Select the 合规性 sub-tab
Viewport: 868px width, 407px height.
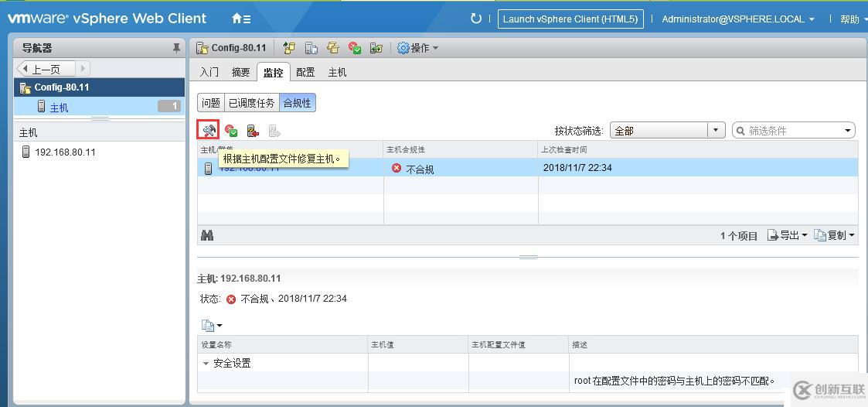(x=298, y=103)
